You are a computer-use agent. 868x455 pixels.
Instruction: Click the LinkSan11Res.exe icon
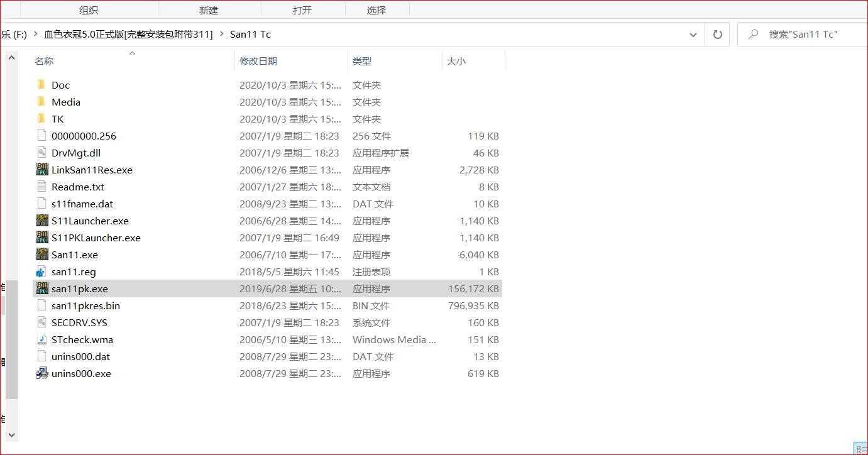click(42, 170)
